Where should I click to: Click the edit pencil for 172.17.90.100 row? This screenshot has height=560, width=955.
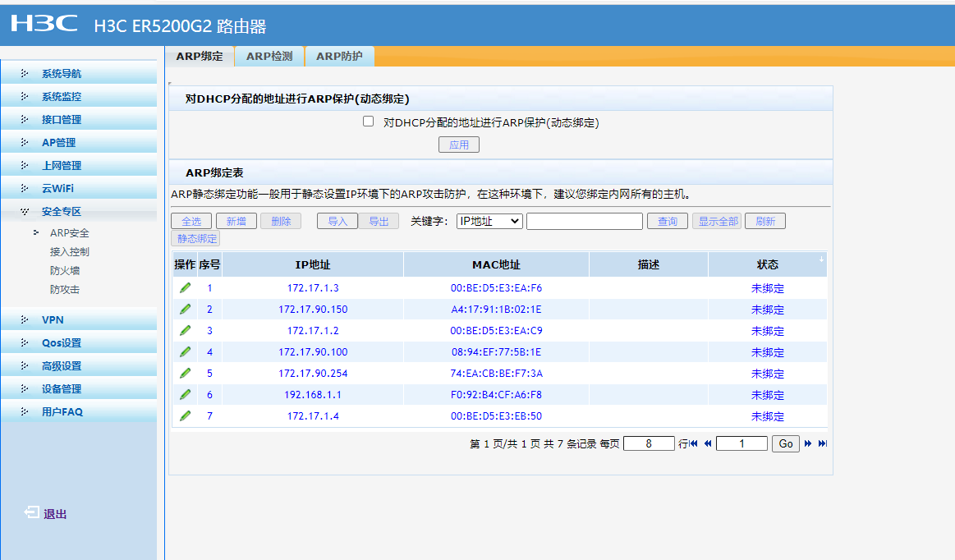pos(185,351)
